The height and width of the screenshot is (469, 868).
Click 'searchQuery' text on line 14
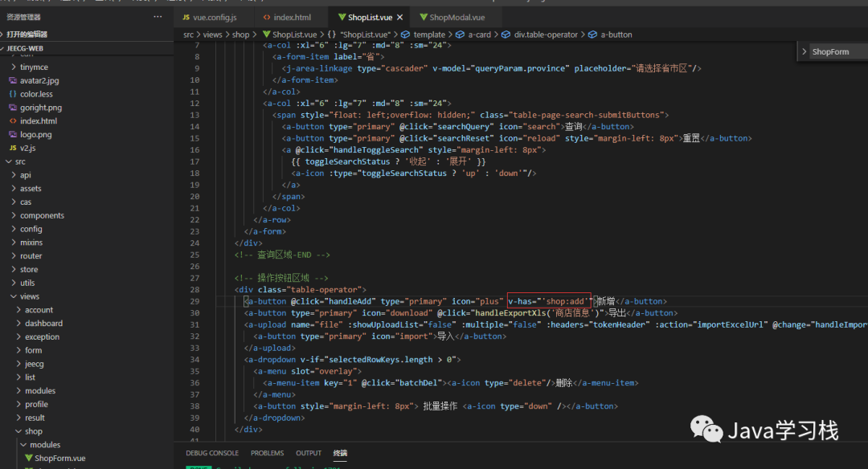click(x=464, y=127)
